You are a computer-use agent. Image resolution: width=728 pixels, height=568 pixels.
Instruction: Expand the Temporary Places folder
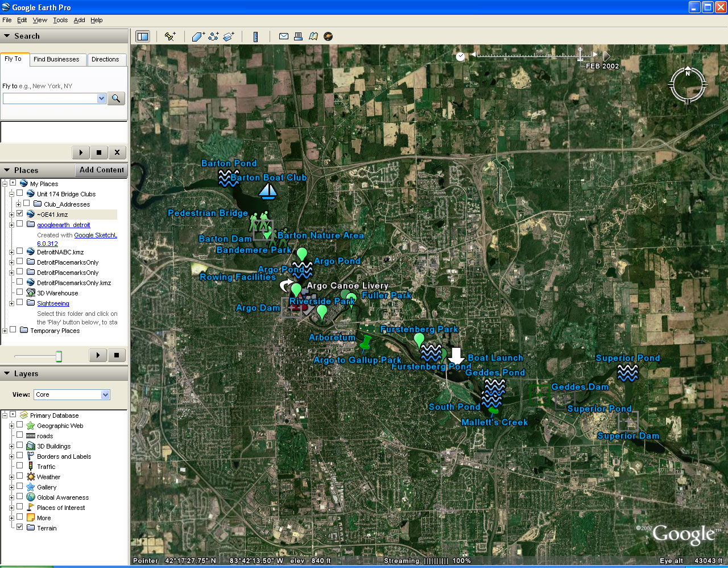tap(5, 331)
